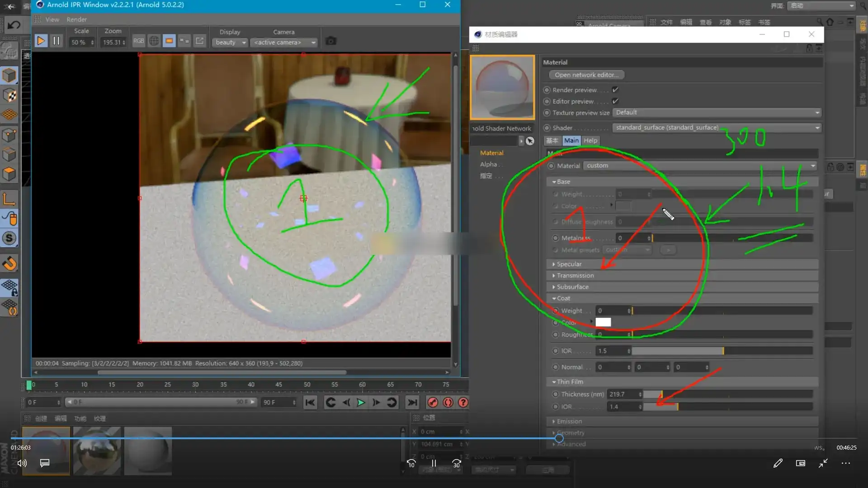Viewport: 868px width, 488px height.
Task: Pause the Arnold IPR render
Action: click(57, 41)
